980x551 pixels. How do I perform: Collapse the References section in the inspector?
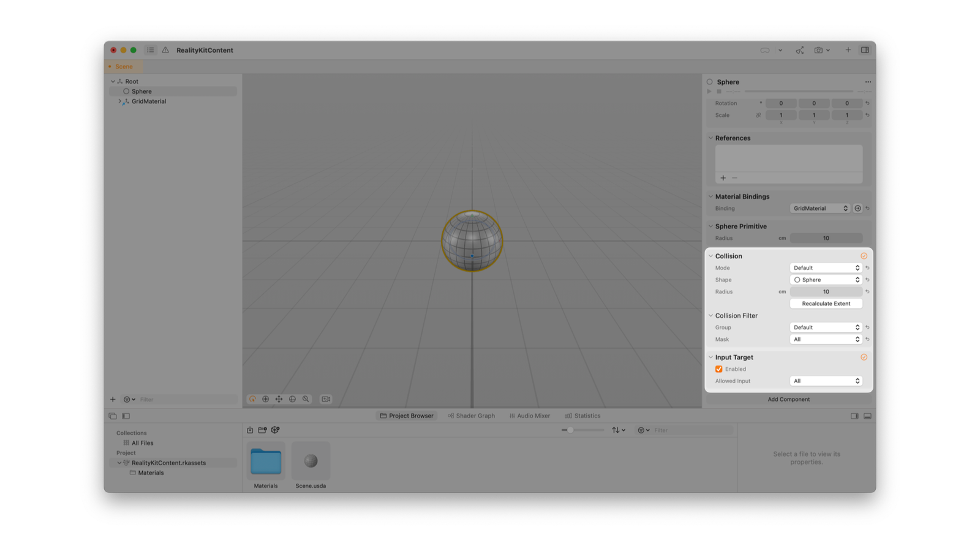[710, 138]
